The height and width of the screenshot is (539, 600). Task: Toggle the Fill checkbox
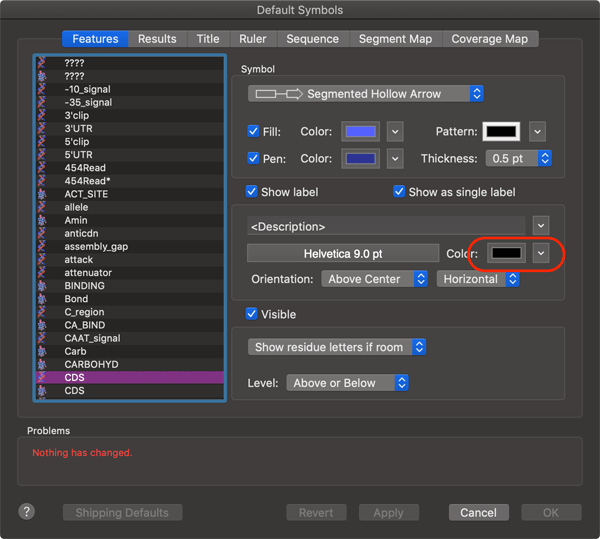253,131
